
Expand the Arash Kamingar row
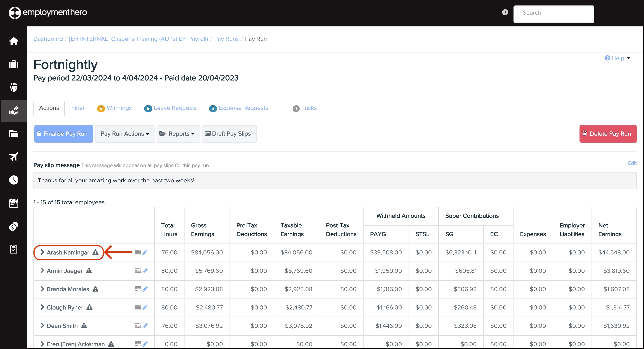click(42, 252)
